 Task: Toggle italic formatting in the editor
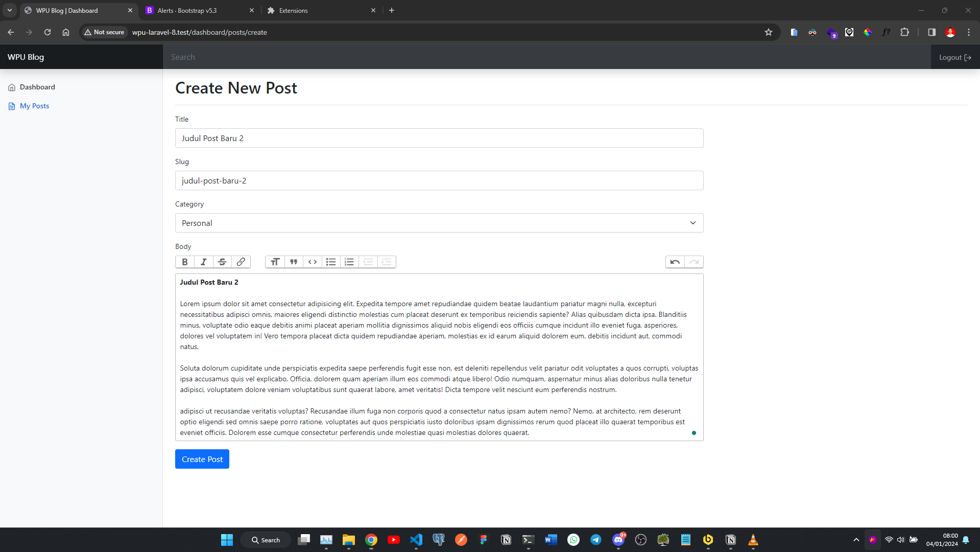point(203,262)
